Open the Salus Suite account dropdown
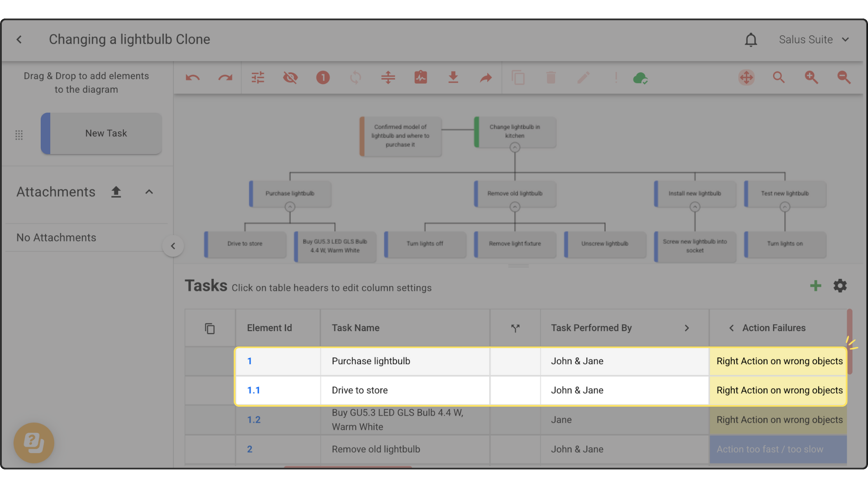 pos(814,40)
